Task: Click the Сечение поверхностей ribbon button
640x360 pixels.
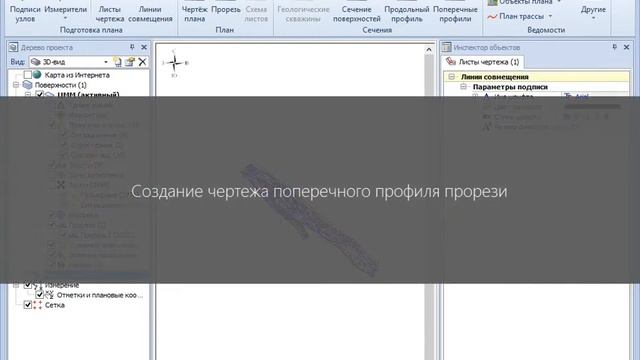Action: pos(357,13)
